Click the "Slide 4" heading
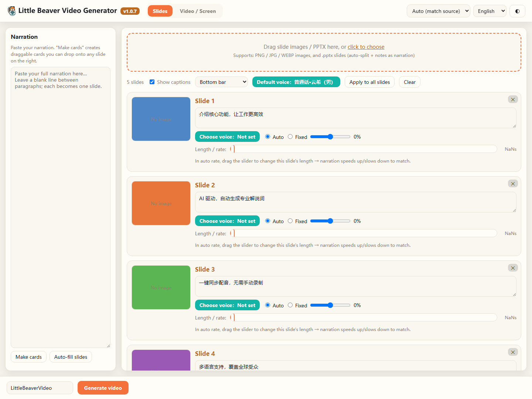 click(205, 354)
